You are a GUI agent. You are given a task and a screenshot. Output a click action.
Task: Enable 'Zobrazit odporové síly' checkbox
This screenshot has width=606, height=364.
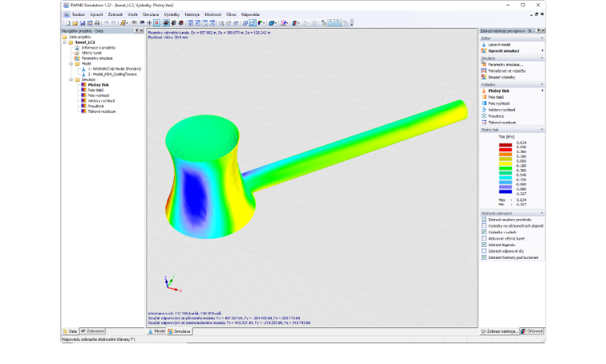click(484, 251)
